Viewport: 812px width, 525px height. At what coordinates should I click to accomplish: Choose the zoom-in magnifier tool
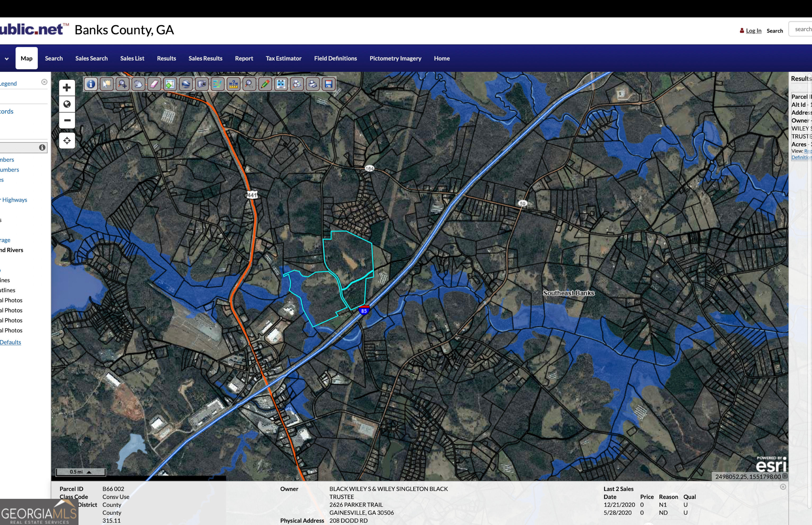pos(122,84)
